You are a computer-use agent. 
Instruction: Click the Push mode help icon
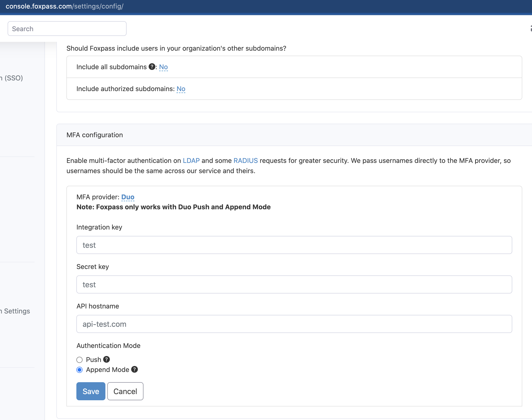pyautogui.click(x=106, y=359)
